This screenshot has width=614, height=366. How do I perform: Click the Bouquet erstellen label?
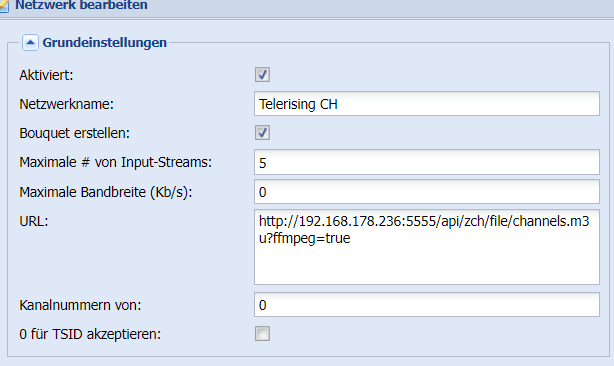coord(74,133)
